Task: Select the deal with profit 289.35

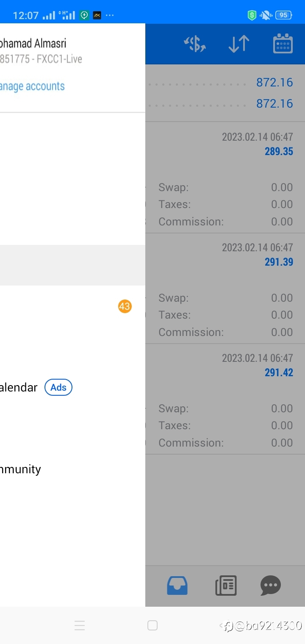Action: click(x=225, y=177)
